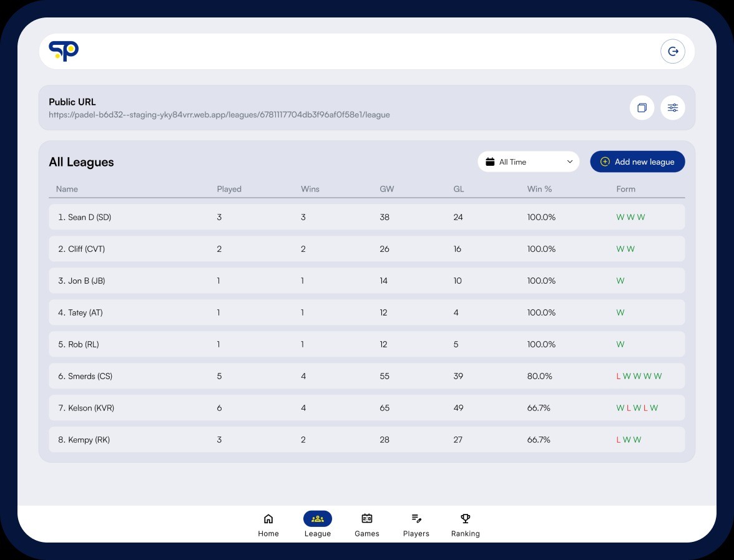Select the Sean D (SD) row
This screenshot has width=734, height=560.
click(366, 217)
